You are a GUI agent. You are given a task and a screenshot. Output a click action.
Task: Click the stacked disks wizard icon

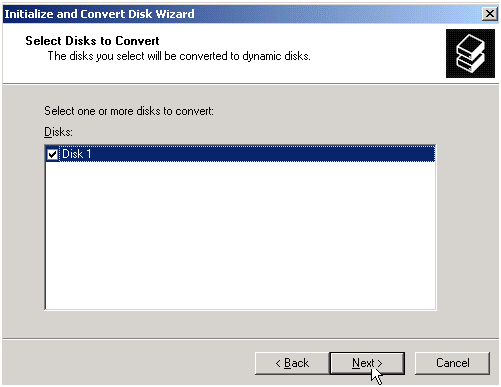[x=470, y=53]
